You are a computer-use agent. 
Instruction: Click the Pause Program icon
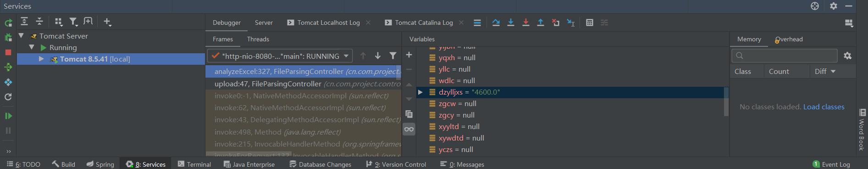[x=8, y=130]
